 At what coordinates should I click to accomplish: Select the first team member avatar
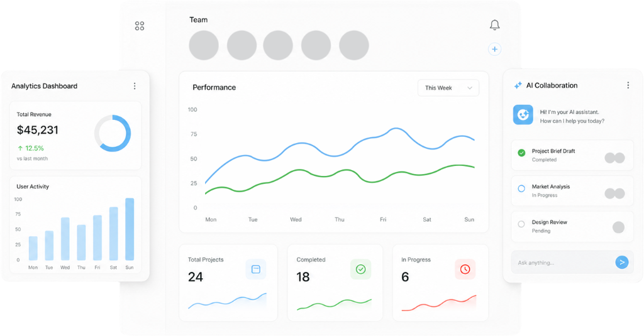[x=204, y=45]
